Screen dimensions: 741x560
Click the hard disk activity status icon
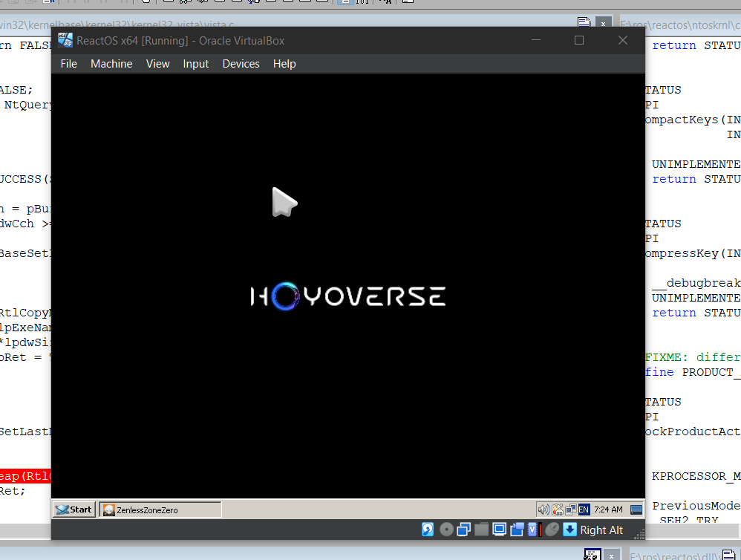coord(428,530)
